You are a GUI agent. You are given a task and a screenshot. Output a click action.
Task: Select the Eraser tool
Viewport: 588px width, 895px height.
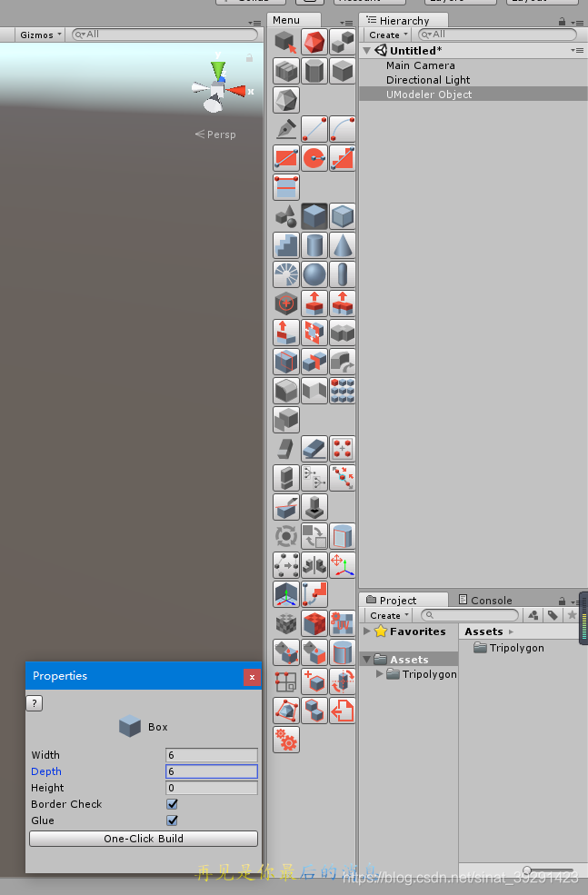point(314,449)
